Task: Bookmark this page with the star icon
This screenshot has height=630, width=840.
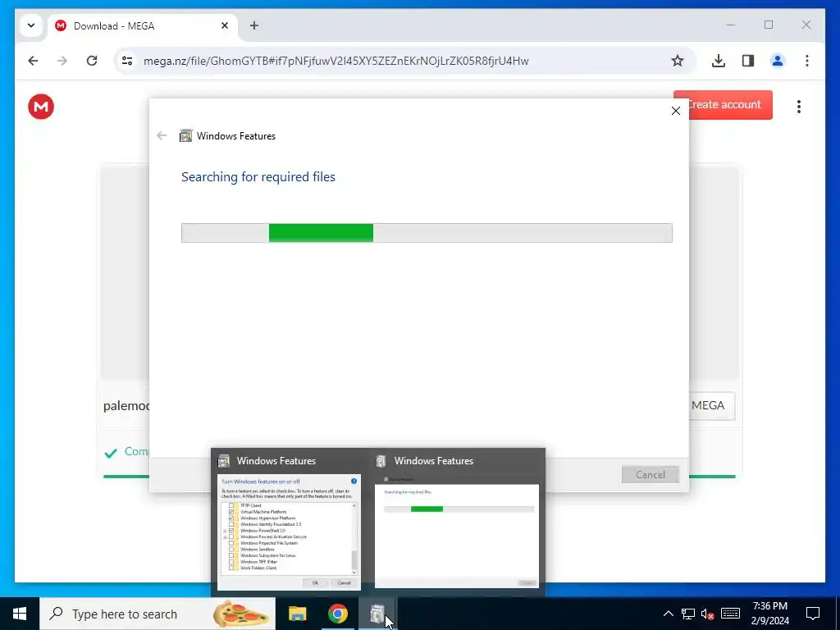Action: (x=677, y=61)
